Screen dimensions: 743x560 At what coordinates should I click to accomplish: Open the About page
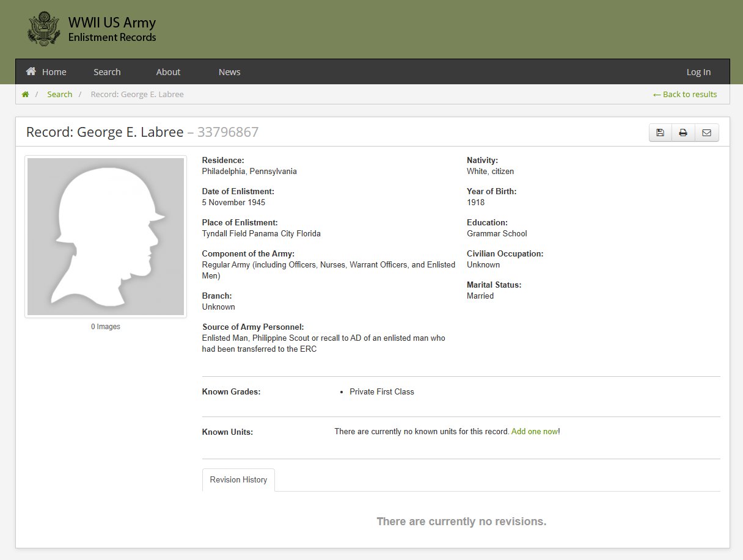(x=168, y=72)
